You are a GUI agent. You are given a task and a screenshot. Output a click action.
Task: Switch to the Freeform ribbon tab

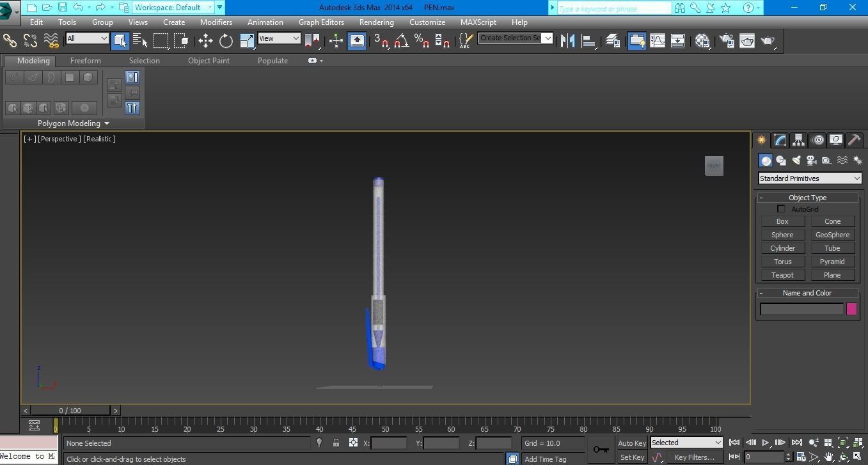[86, 61]
